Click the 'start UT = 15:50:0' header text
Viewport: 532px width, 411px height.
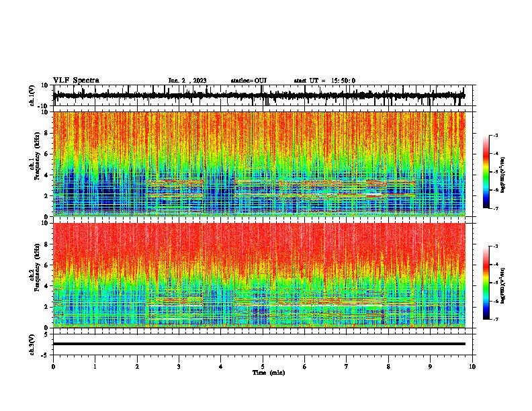[324, 81]
